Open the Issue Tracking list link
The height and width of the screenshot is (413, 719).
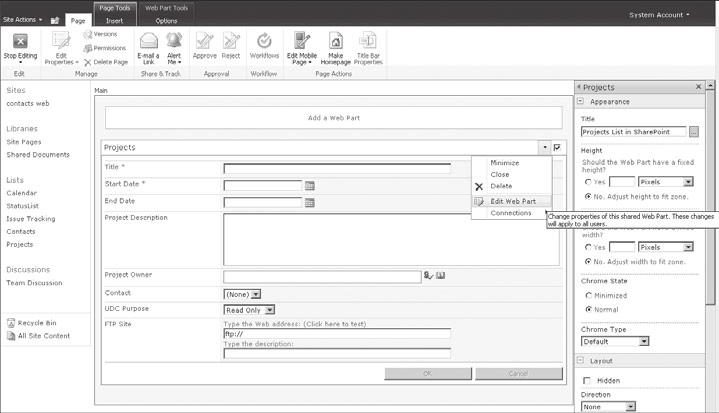pyautogui.click(x=31, y=219)
